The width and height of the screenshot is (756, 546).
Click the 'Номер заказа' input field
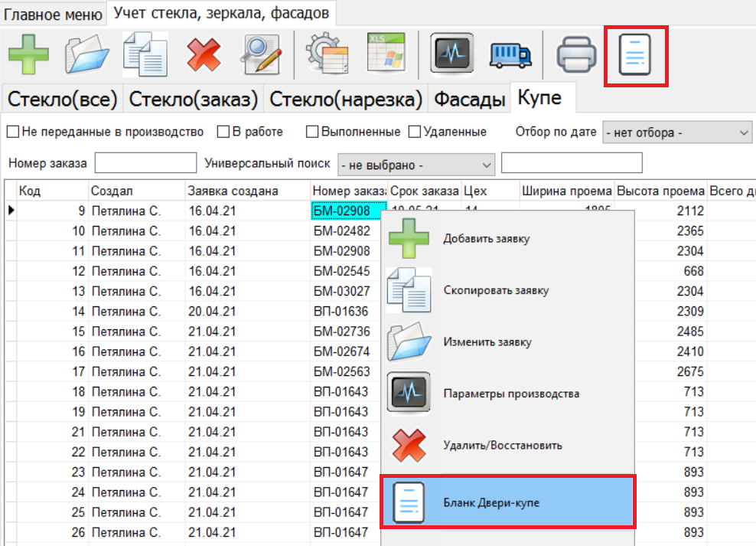click(145, 163)
